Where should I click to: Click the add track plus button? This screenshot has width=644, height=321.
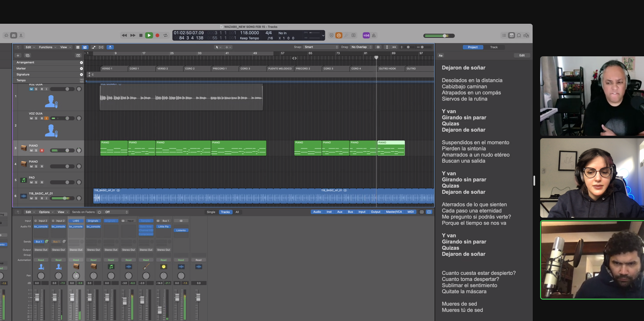(x=18, y=56)
